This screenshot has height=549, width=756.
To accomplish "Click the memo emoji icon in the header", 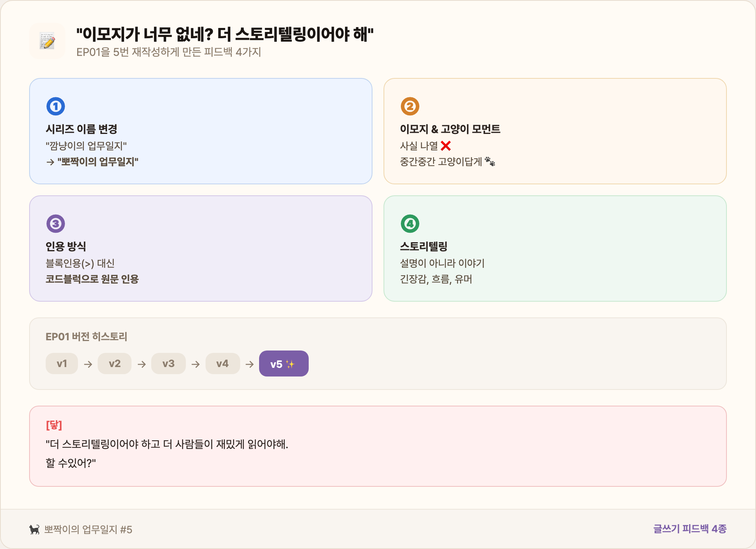I will pyautogui.click(x=47, y=41).
